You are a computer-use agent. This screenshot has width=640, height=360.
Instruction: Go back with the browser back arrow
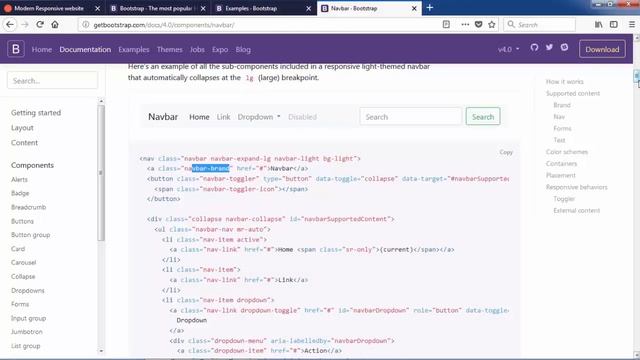pos(10,24)
